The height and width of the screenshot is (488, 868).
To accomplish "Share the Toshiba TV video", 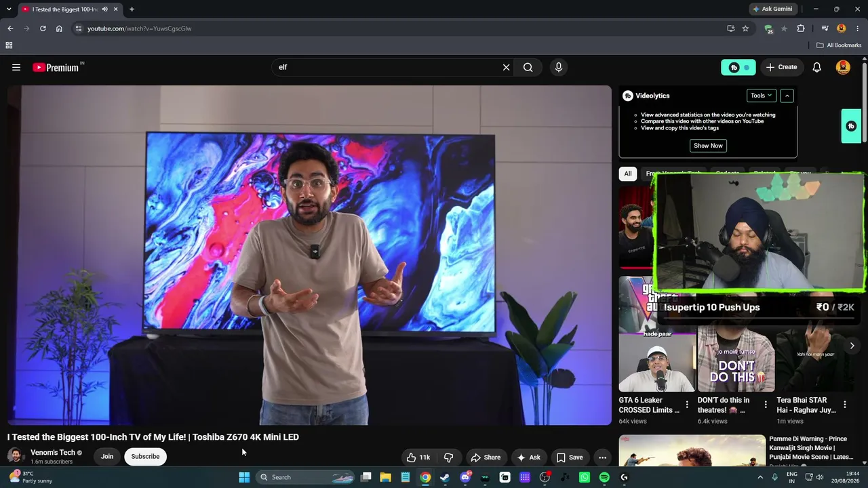I will click(x=486, y=457).
